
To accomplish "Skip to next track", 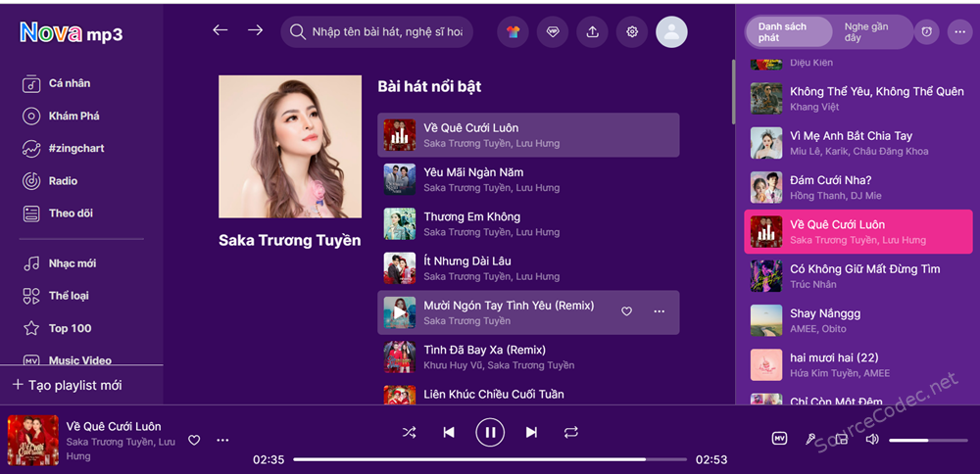I will pyautogui.click(x=531, y=432).
